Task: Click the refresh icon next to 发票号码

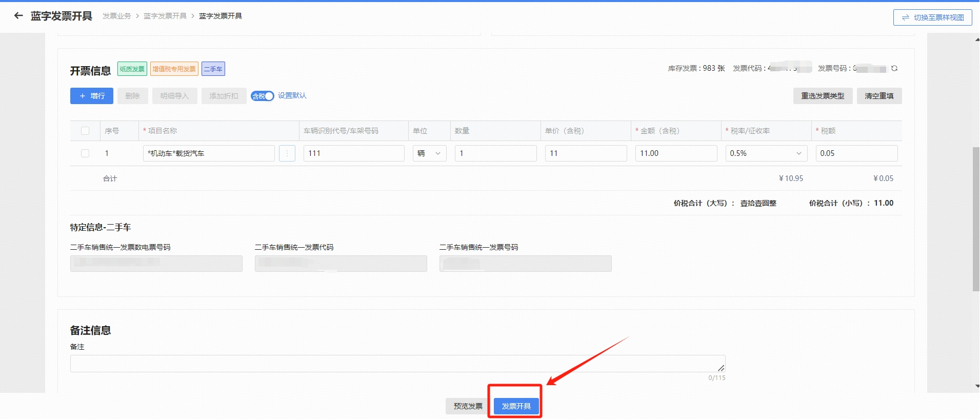Action: point(894,68)
